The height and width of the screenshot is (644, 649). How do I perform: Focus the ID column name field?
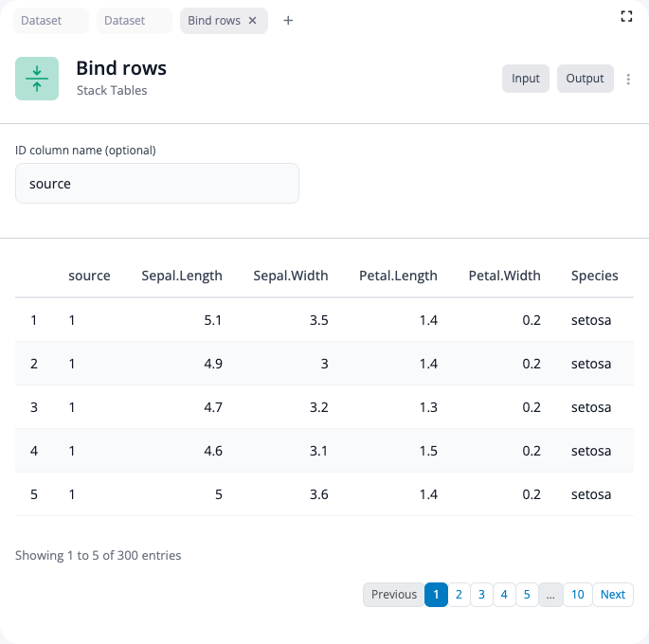(157, 184)
